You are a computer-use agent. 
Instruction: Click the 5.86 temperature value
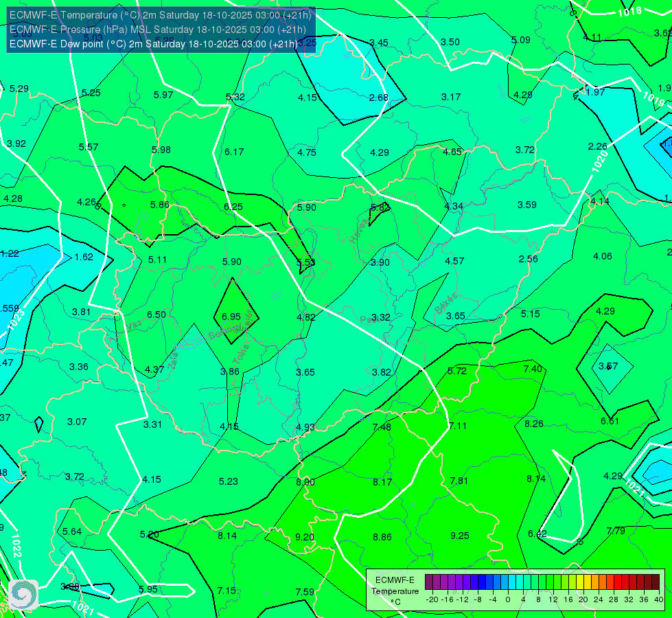click(159, 205)
